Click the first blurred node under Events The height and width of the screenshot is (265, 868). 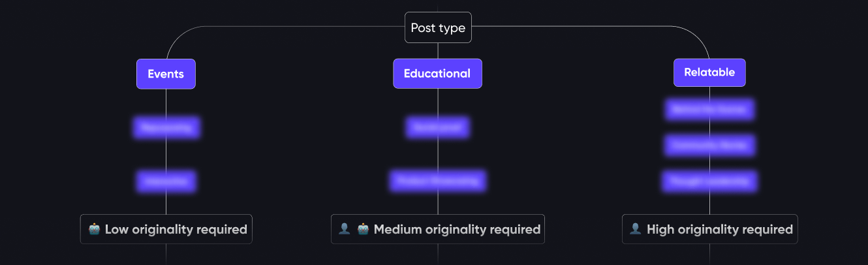click(x=166, y=127)
